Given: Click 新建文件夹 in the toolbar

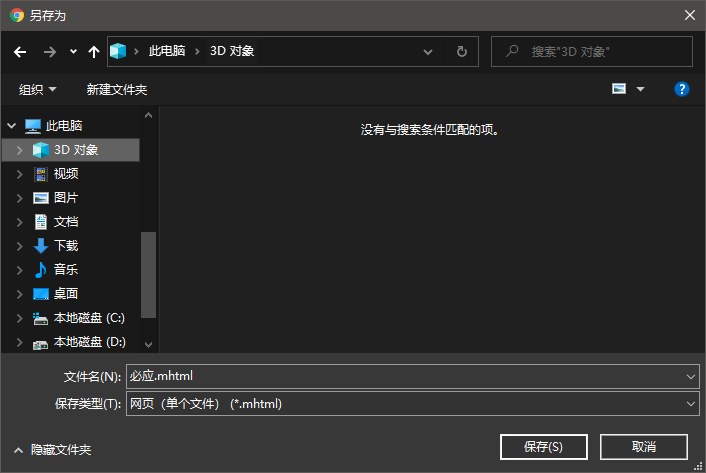Looking at the screenshot, I should click(x=117, y=89).
